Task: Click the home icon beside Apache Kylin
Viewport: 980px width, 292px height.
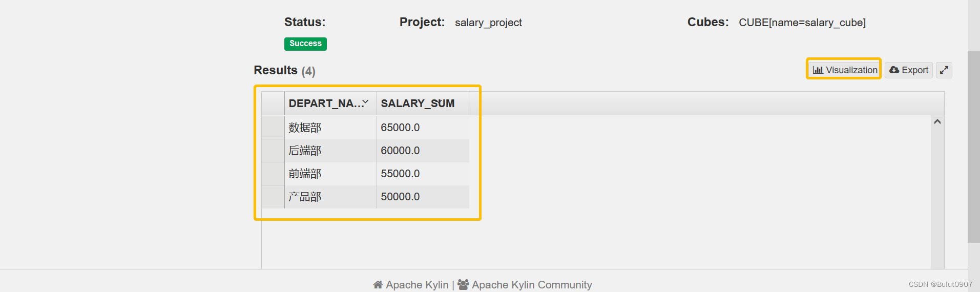Action: (378, 285)
